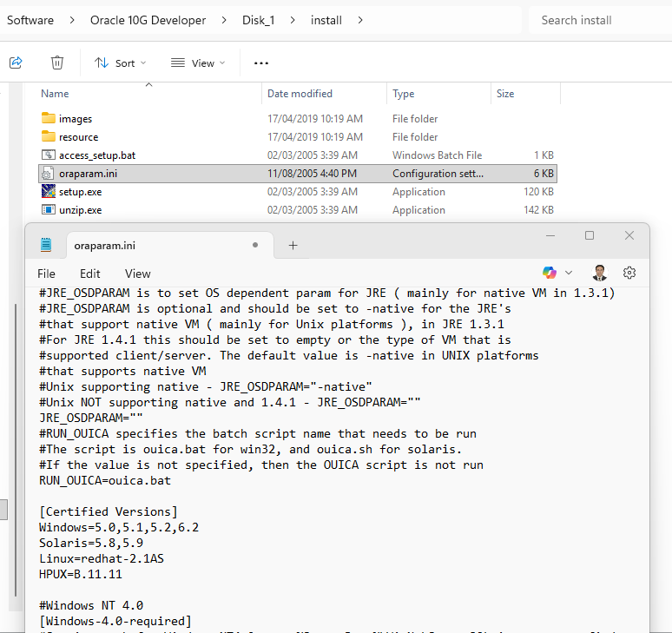The image size is (672, 633).
Task: Sort files by Date modified column
Action: click(300, 94)
